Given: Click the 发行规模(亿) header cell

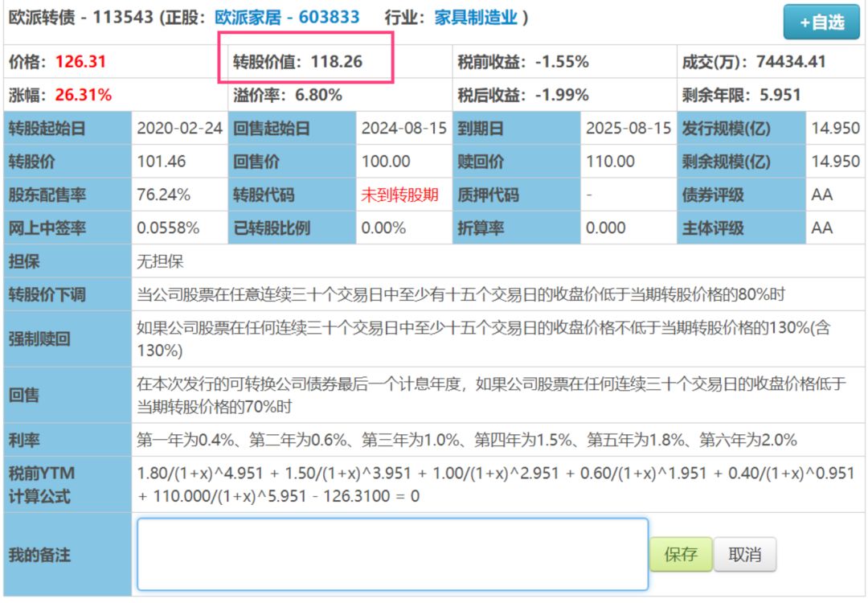Looking at the screenshot, I should [741, 128].
